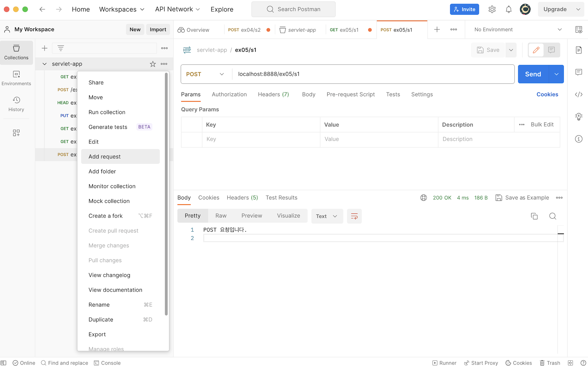Screen dimensions: 588x366
Task: Toggle two-pane view in status bar
Action: [570, 363]
